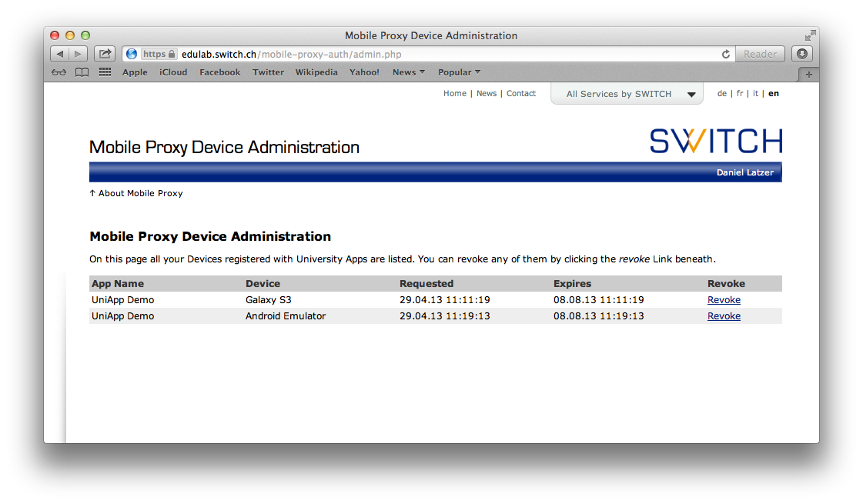This screenshot has width=863, height=504.
Task: Open the Wikipedia bookmark
Action: click(x=316, y=72)
